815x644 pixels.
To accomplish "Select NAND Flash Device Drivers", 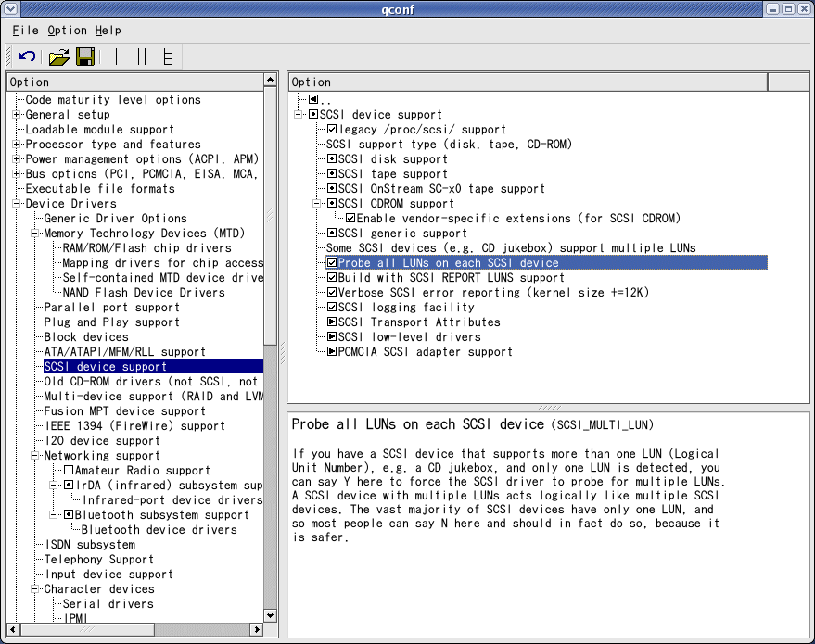I will (144, 293).
